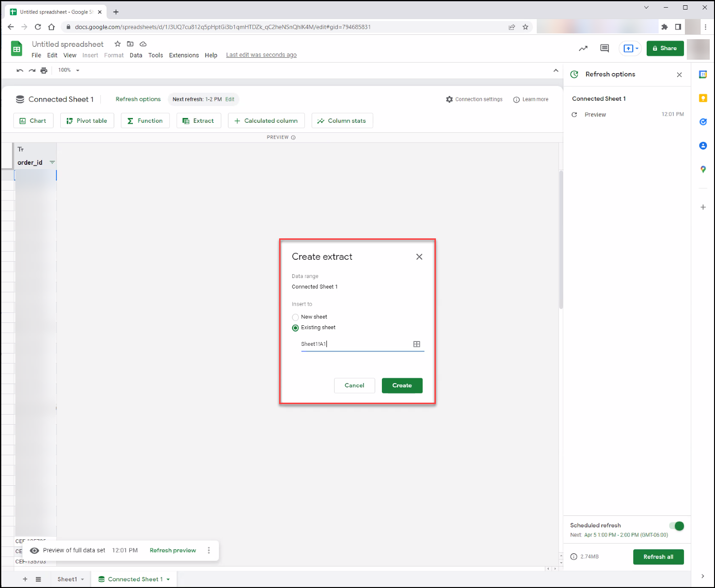Open the range selector grid icon
The width and height of the screenshot is (715, 588).
click(417, 344)
